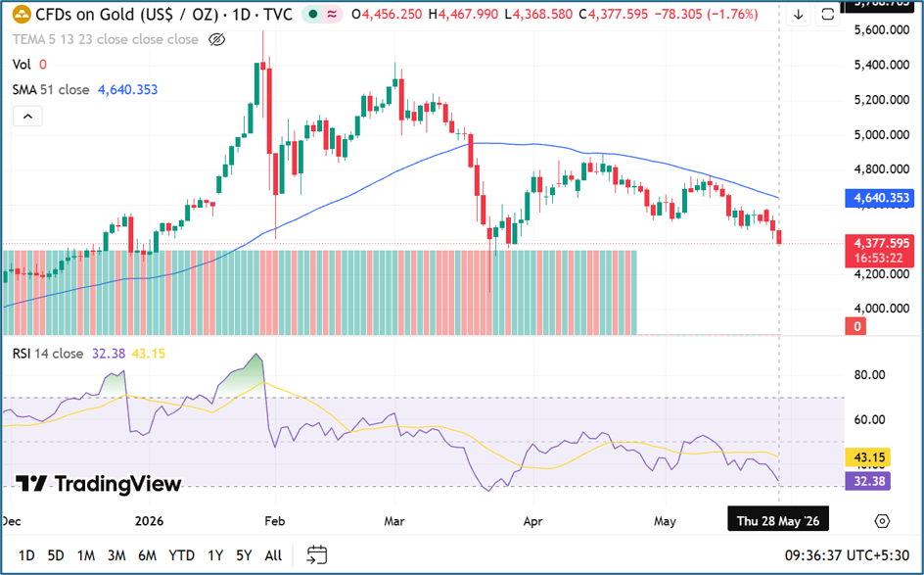Select the YTD range

[181, 555]
